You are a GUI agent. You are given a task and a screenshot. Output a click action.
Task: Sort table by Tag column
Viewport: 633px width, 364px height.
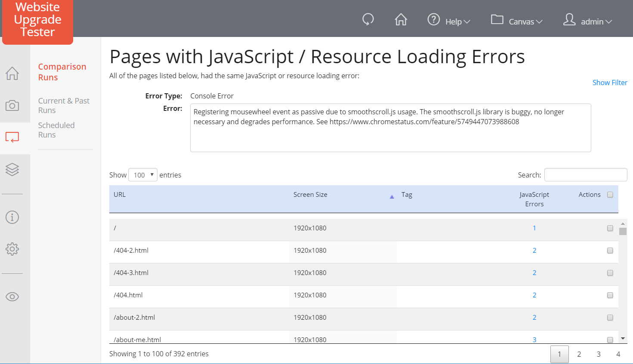tap(407, 195)
